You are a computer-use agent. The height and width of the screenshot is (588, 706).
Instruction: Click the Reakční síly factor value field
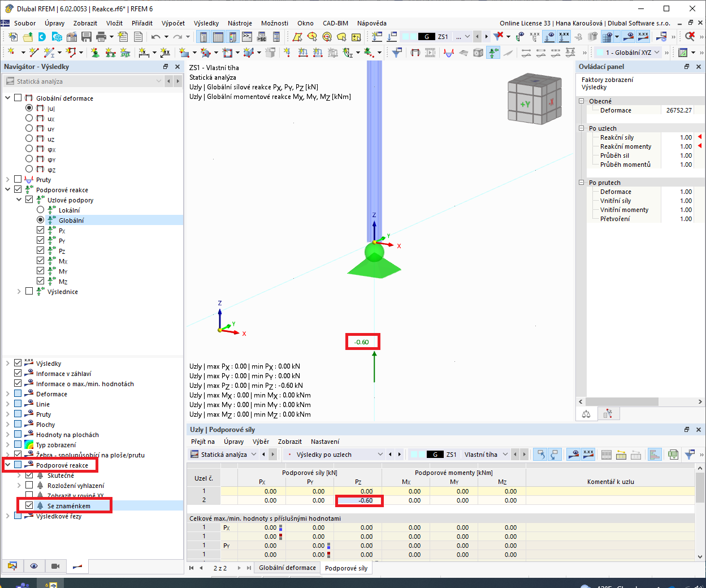(677, 137)
